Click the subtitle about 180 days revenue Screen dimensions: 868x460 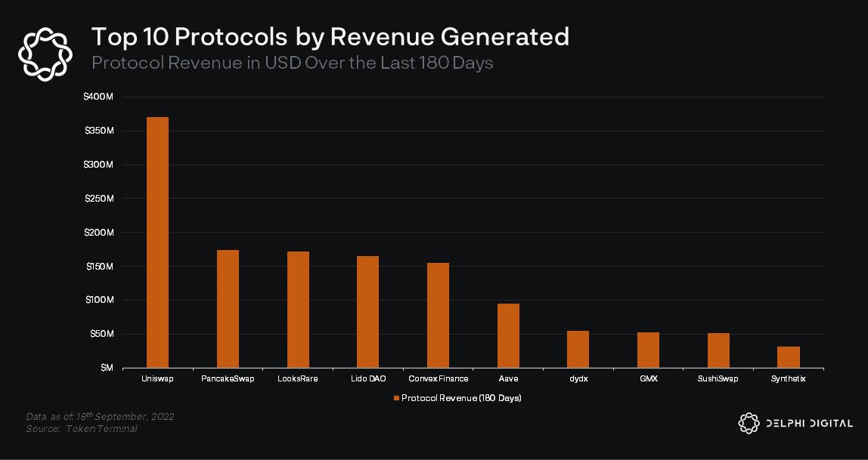(293, 63)
